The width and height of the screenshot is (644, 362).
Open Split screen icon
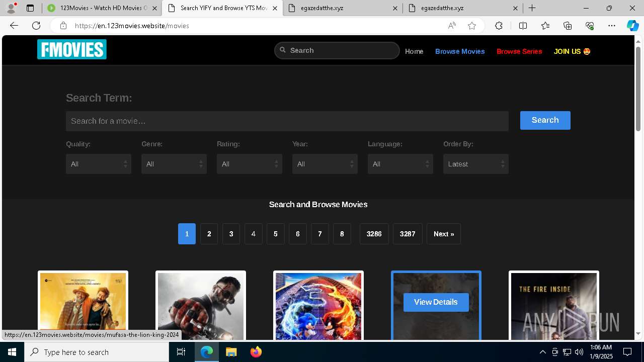[523, 26]
